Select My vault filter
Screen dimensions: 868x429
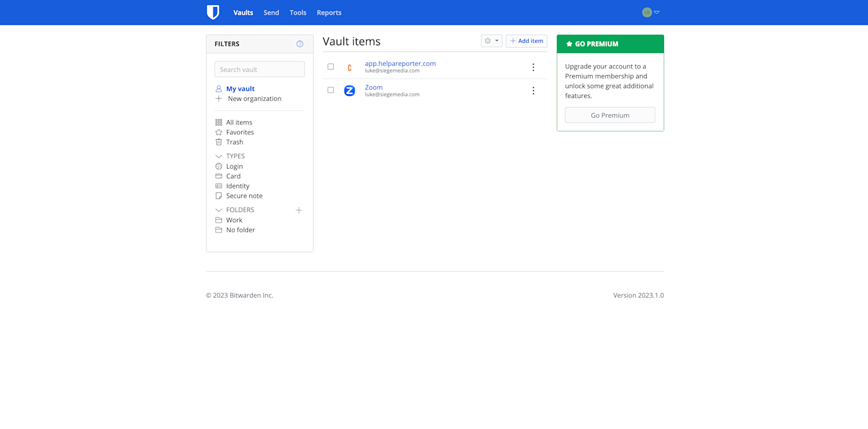(241, 89)
